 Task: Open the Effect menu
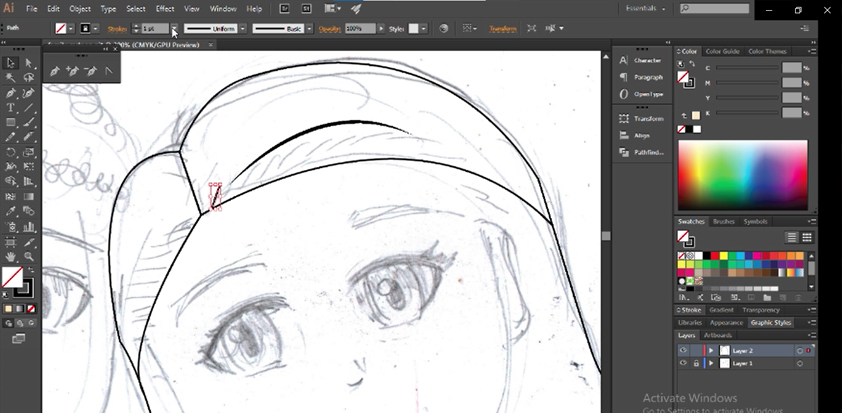[x=165, y=9]
